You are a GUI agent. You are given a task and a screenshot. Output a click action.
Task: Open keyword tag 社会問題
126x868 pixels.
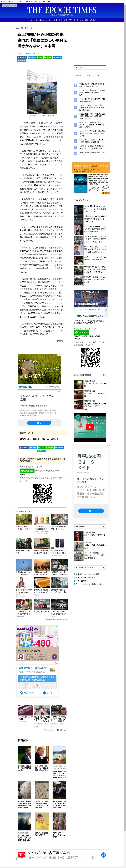coord(46,439)
